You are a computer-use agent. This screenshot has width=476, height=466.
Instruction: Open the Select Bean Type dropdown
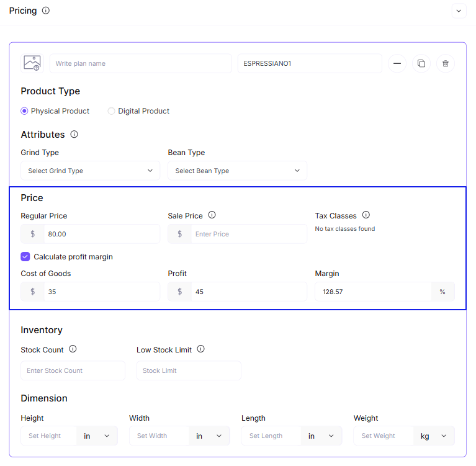(x=238, y=171)
